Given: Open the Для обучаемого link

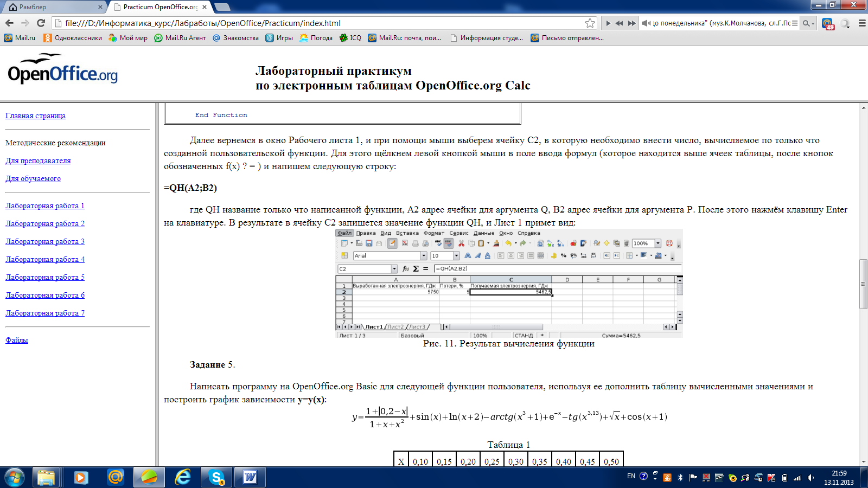Looking at the screenshot, I should [33, 178].
